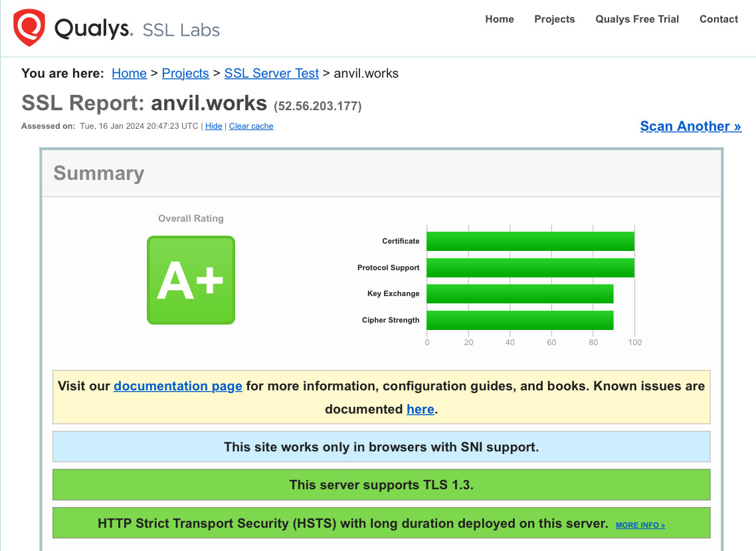Open the Contact menu item

tap(718, 19)
